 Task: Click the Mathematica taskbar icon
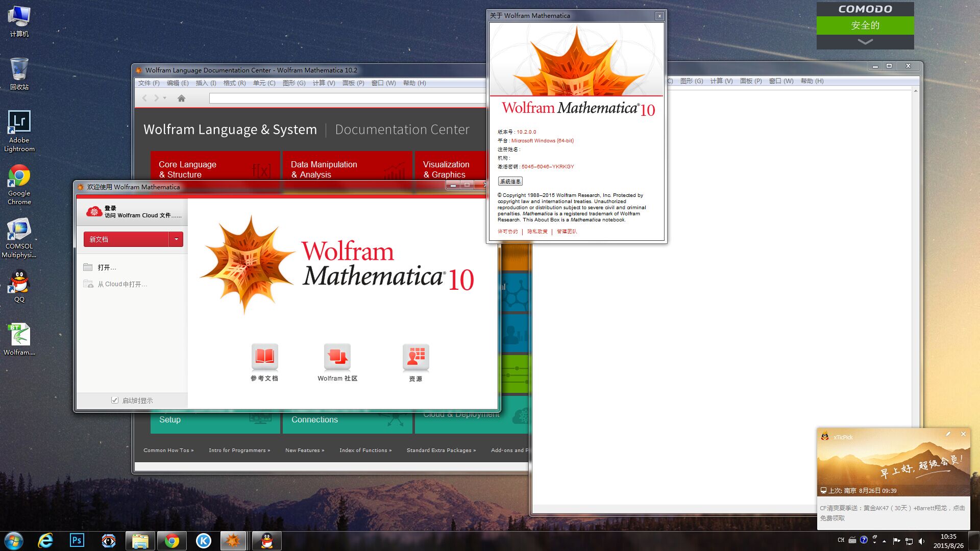pos(233,540)
